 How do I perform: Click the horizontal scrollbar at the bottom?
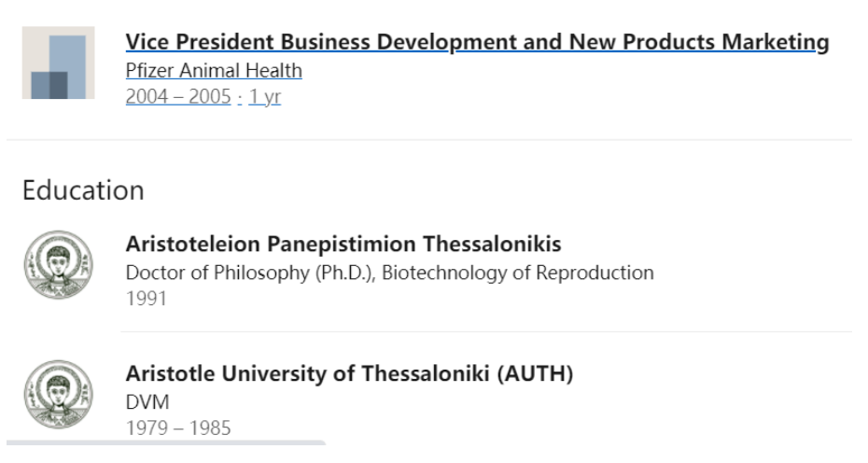(x=166, y=442)
